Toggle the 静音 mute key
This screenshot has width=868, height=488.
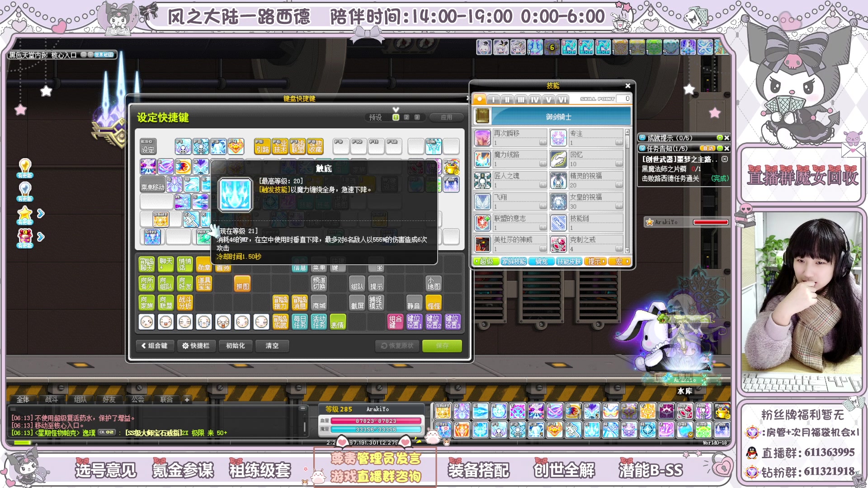(x=414, y=303)
